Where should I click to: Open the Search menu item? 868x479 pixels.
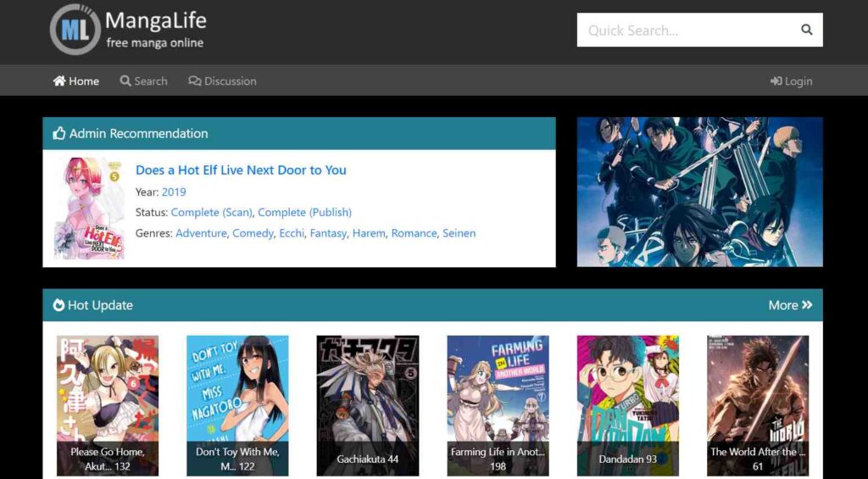tap(143, 81)
